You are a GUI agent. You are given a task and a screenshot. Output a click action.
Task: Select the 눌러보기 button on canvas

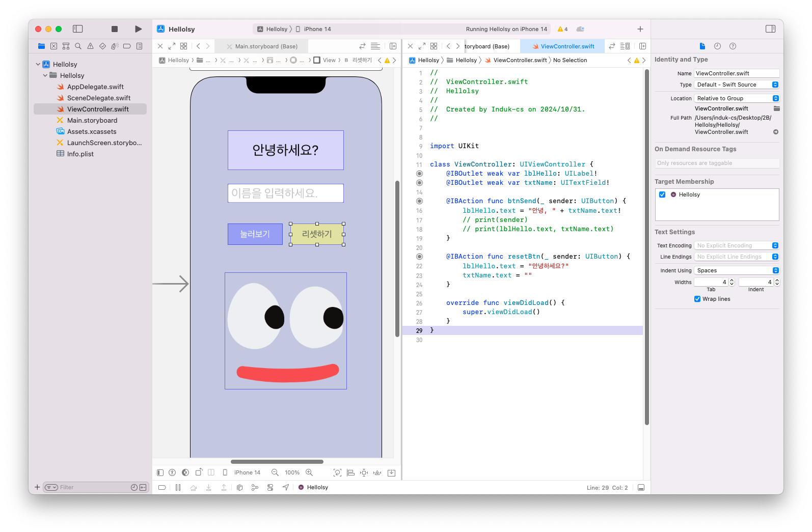[x=255, y=234]
